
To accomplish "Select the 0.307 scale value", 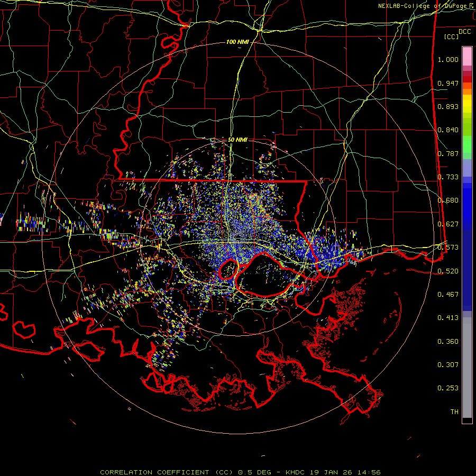I will click(x=448, y=365).
